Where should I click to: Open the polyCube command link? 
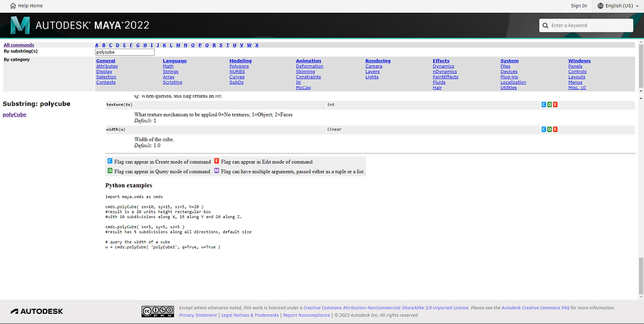click(x=15, y=115)
